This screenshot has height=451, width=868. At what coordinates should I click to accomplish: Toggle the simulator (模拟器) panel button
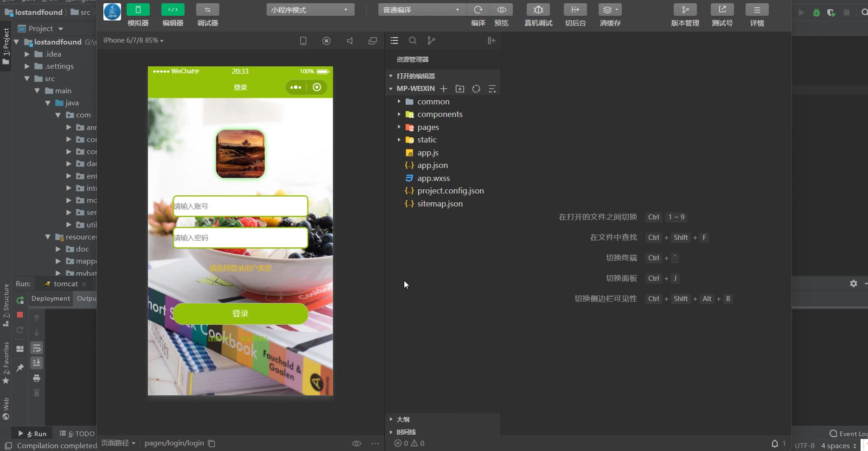[x=138, y=10]
